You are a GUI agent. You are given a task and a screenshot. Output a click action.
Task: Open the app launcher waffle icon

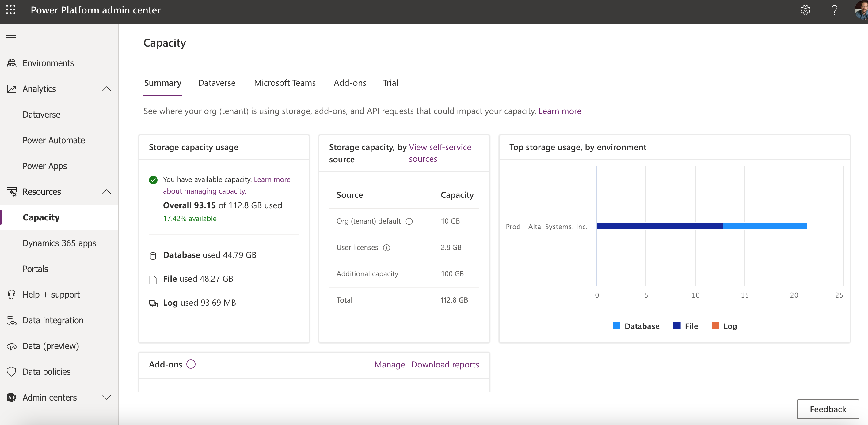click(x=11, y=10)
